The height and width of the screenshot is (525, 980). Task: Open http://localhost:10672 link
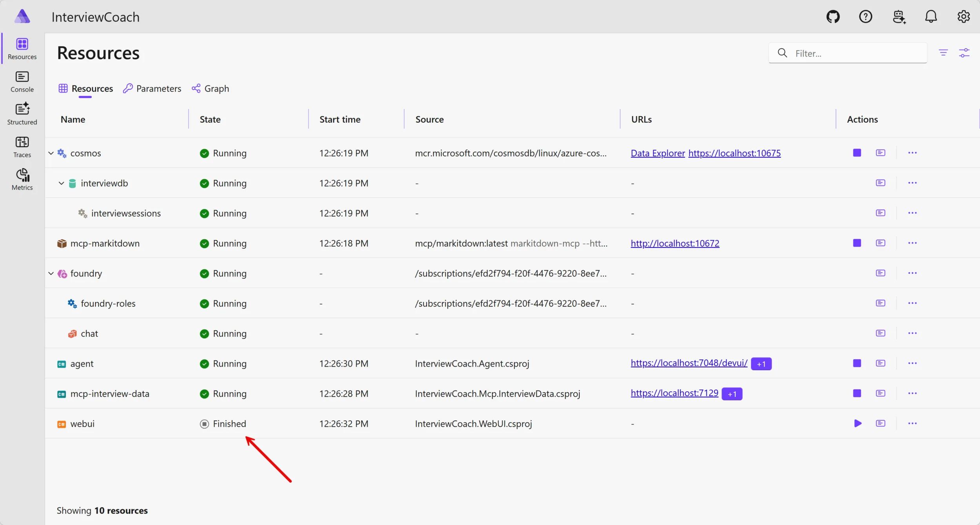[x=675, y=243]
